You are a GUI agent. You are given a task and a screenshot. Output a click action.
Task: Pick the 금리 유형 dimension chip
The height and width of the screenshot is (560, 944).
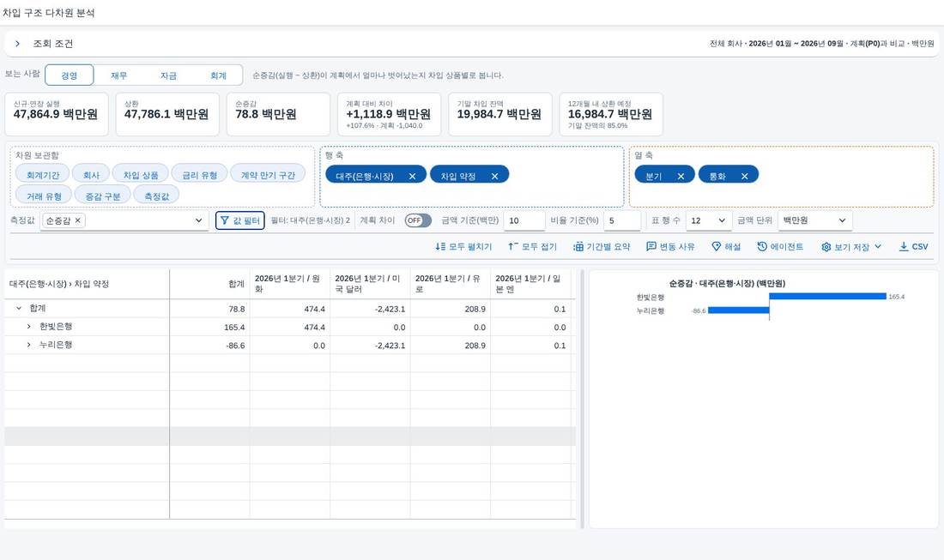(199, 175)
